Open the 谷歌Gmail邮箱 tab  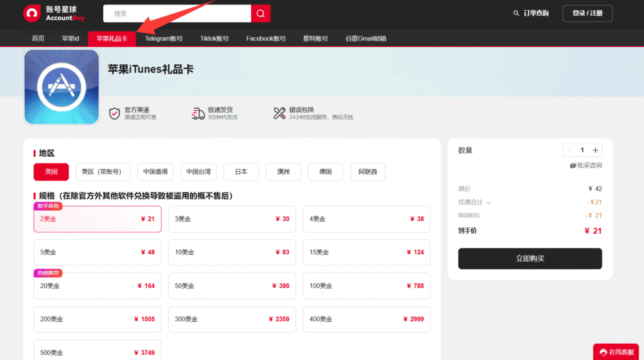(x=365, y=38)
